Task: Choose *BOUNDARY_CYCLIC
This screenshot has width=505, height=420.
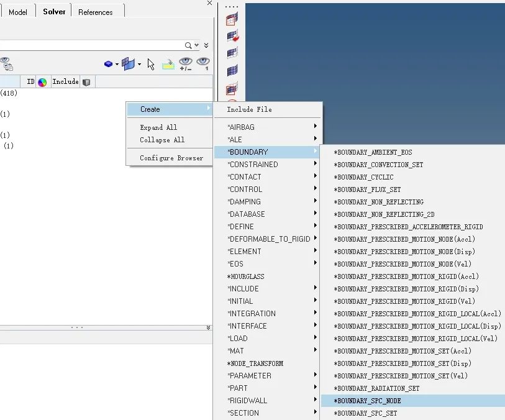Action: coord(413,177)
